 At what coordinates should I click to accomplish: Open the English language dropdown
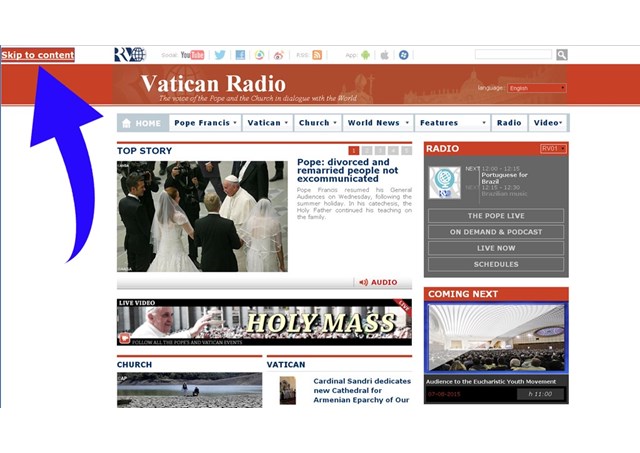pyautogui.click(x=537, y=88)
